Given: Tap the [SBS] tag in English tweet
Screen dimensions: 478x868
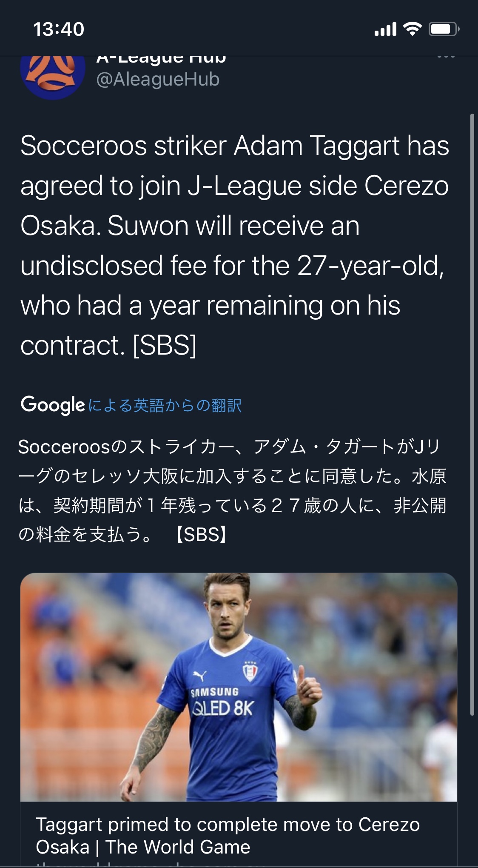Looking at the screenshot, I should pos(165,345).
